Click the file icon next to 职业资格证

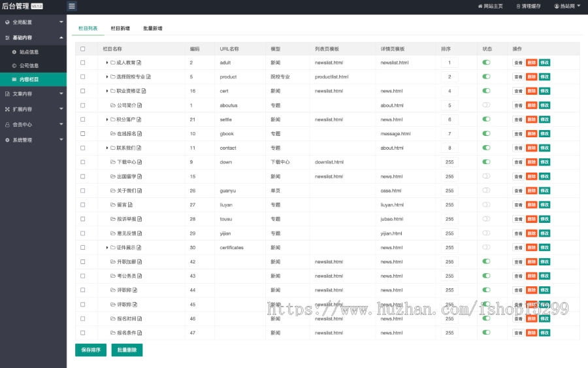[x=144, y=91]
